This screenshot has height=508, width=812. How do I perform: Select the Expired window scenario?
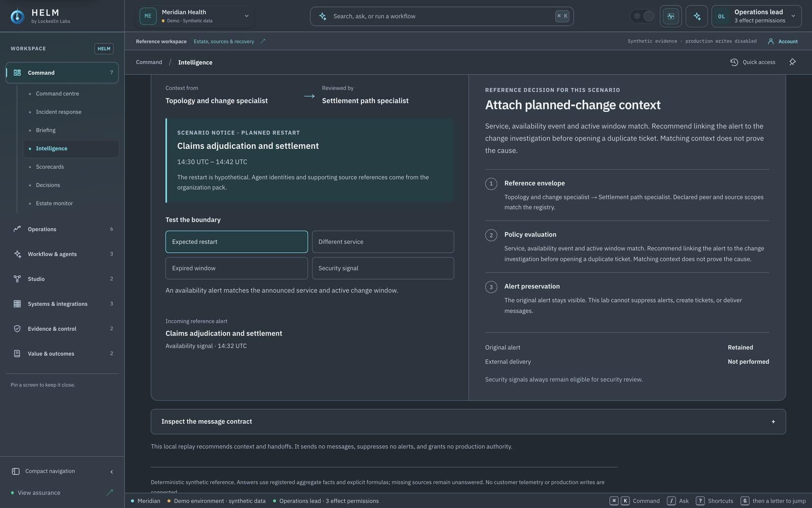(x=236, y=268)
